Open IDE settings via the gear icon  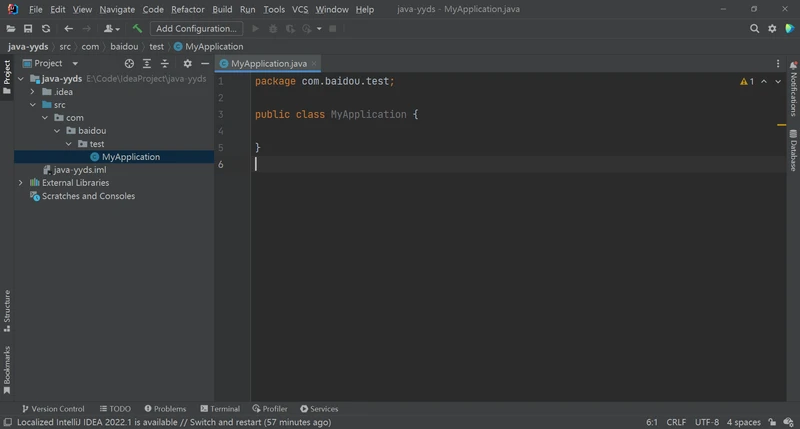pyautogui.click(x=772, y=29)
